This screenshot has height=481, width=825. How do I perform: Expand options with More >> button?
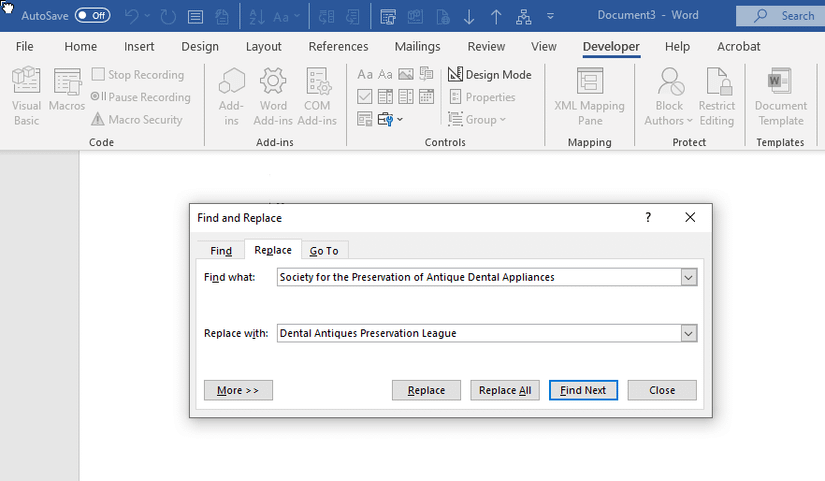click(238, 390)
